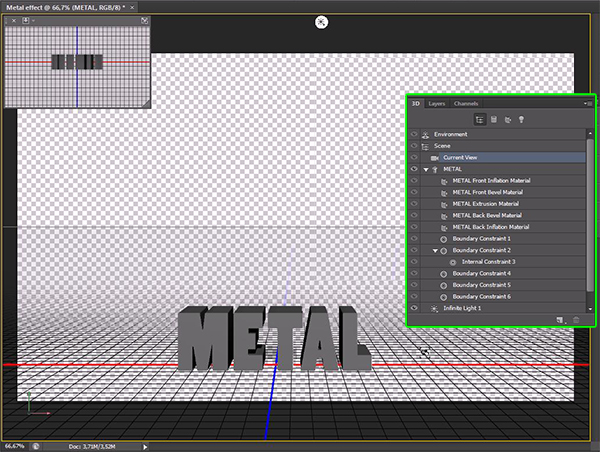Viewport: 600px width, 452px height.
Task: Collapse the METAL mesh tree
Action: click(425, 169)
